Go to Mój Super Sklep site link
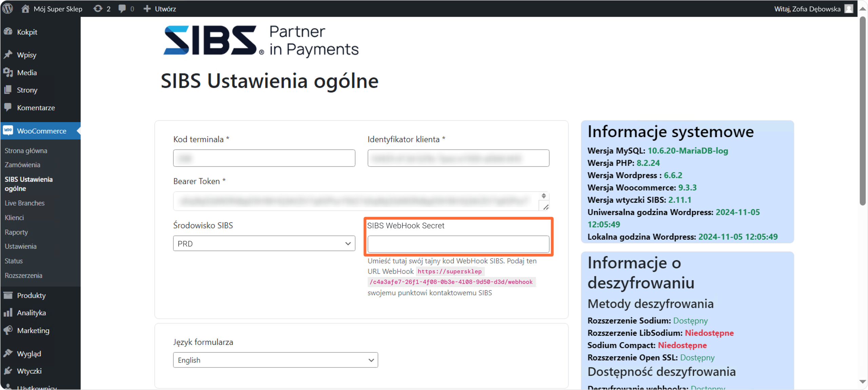 point(58,8)
